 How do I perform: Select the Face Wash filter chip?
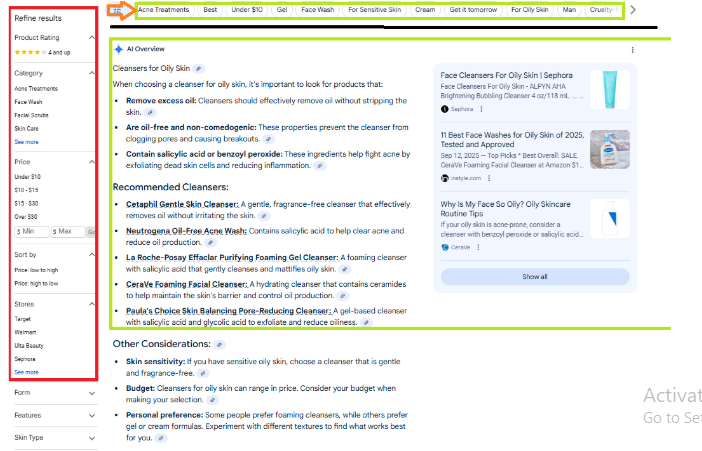(x=318, y=10)
